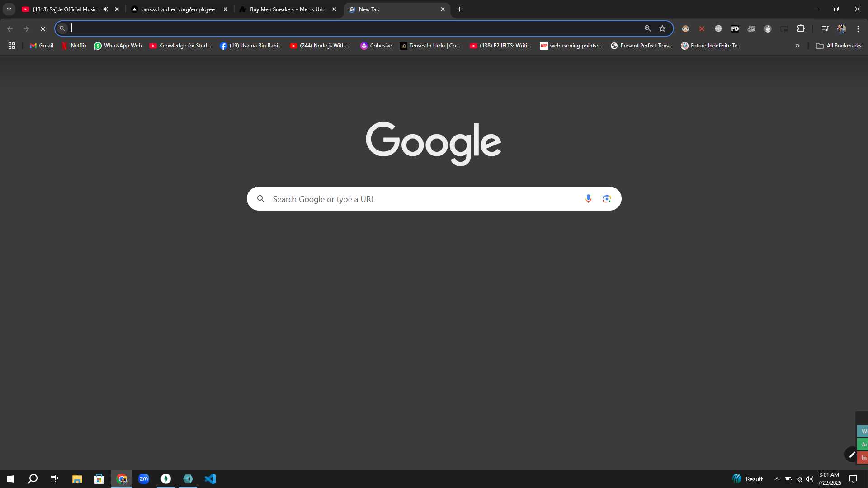Open the notification center icon
Viewport: 868px width, 488px height.
(x=853, y=479)
